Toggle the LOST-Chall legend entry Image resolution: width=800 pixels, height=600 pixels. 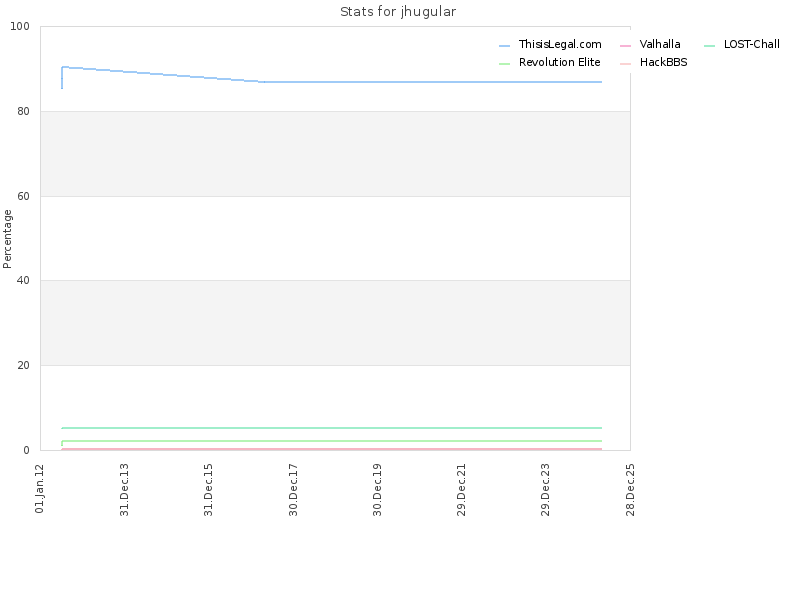pyautogui.click(x=742, y=44)
